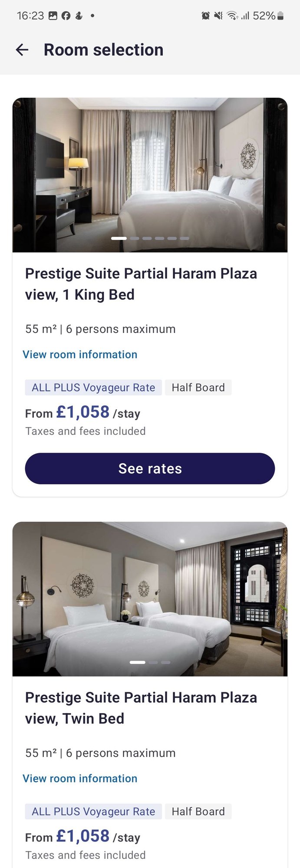The height and width of the screenshot is (868, 300).
Task: Tap the ALL PLUS Voyageur Rate tag for Twin Bed
Action: [x=93, y=812]
